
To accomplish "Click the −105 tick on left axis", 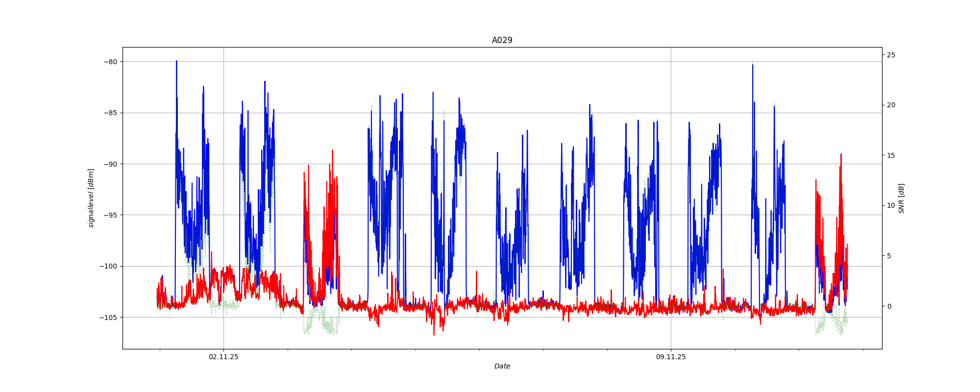I will pyautogui.click(x=109, y=318).
